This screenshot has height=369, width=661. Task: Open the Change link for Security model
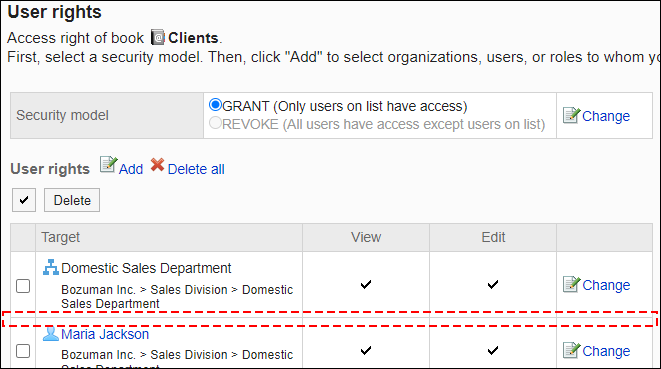(x=606, y=116)
